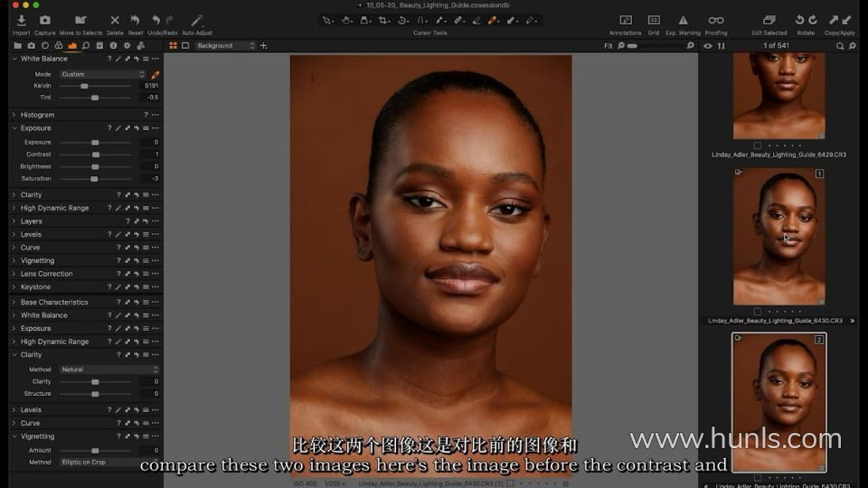Image resolution: width=868 pixels, height=488 pixels.
Task: Open the Output gear tool tab
Action: point(127,46)
